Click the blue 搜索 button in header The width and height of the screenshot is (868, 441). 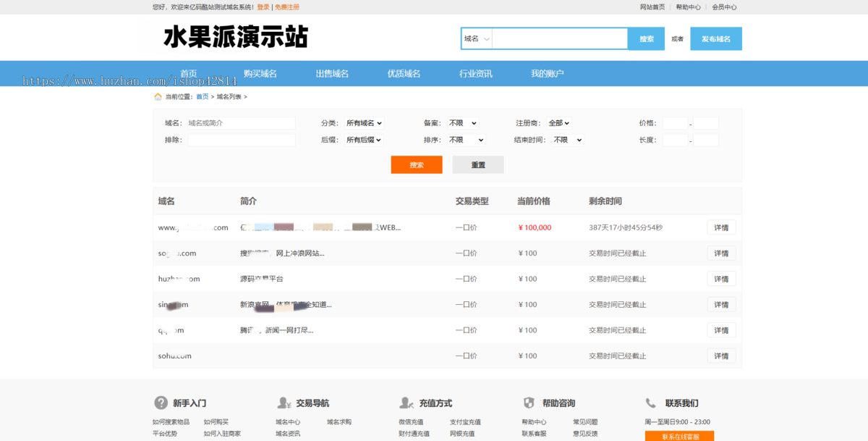(647, 38)
